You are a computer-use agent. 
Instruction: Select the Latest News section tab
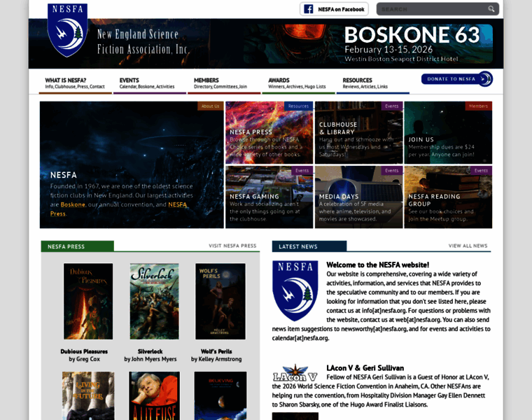point(309,246)
